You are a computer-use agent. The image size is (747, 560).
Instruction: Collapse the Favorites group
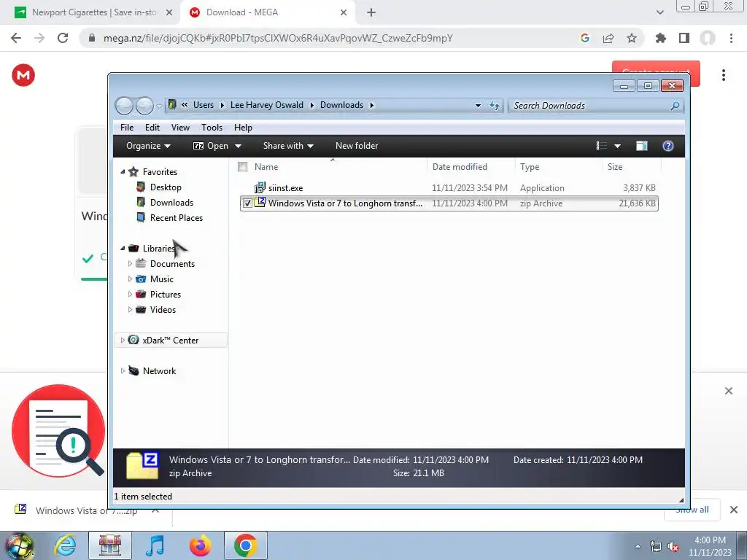coord(123,171)
